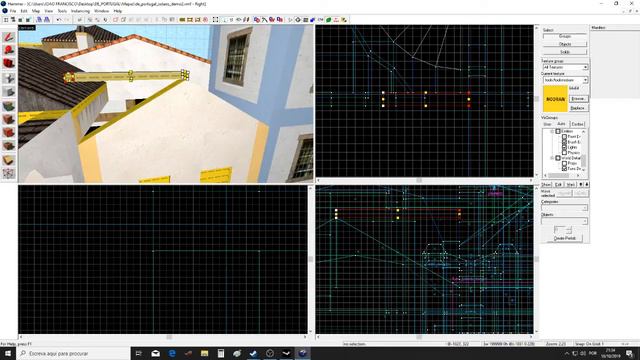Viewport: 640px width, 360px height.
Task: Open the Toggle Texture Application tool
Action: (x=9, y=106)
